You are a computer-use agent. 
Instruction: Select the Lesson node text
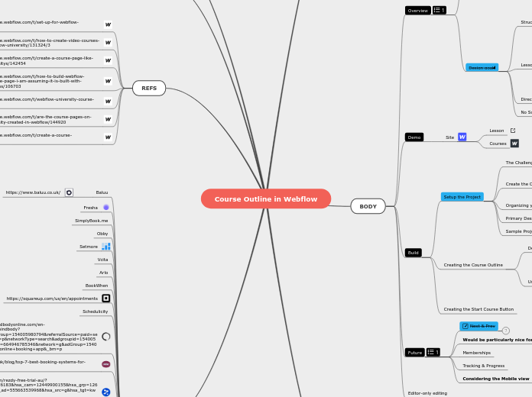point(496,131)
